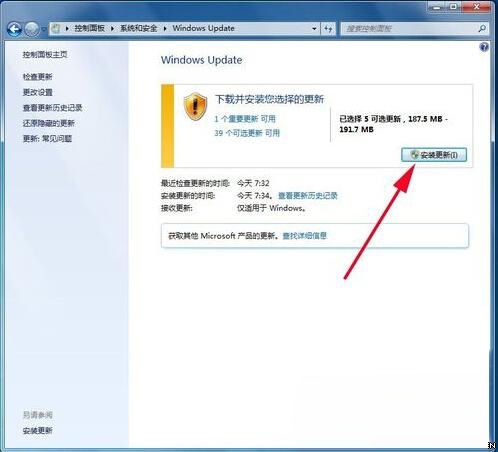Close the Windows Update window
Viewport: 498px width, 452px height.
point(477,6)
